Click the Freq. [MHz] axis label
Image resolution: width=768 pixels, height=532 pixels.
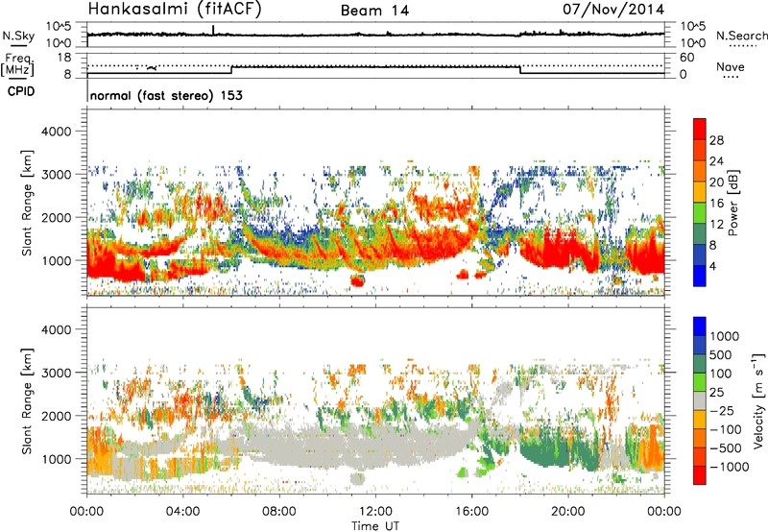(x=18, y=65)
